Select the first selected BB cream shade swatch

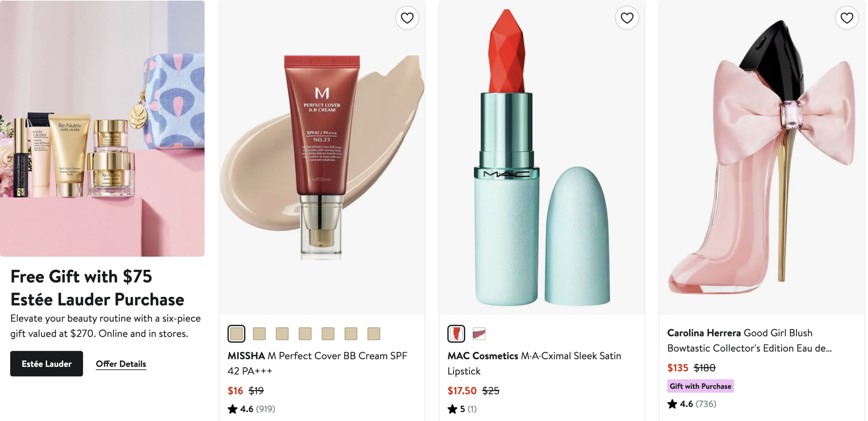point(236,333)
